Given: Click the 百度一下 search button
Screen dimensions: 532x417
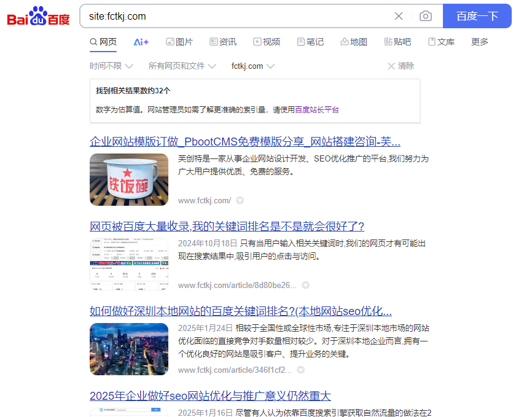Looking at the screenshot, I should tap(477, 16).
